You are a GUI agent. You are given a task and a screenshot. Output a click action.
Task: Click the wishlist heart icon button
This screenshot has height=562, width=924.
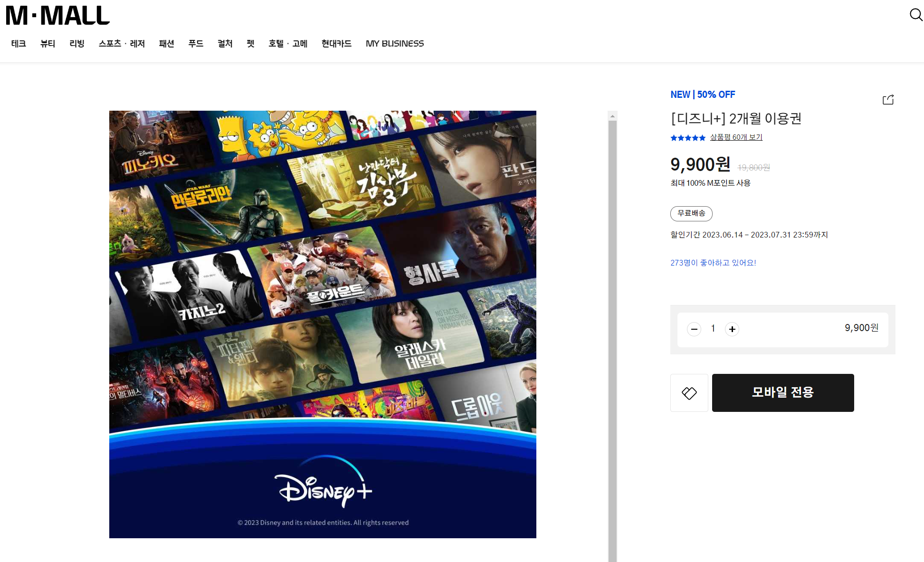tap(689, 393)
